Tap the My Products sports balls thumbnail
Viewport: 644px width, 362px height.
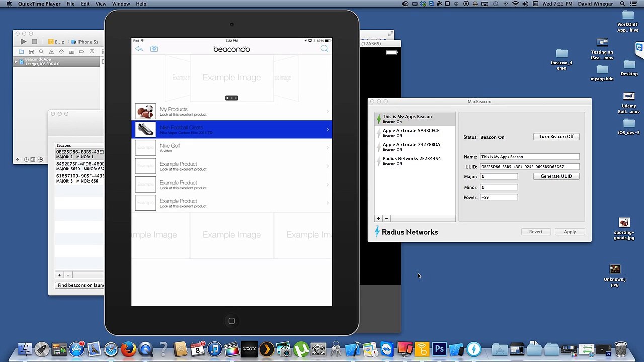(145, 111)
